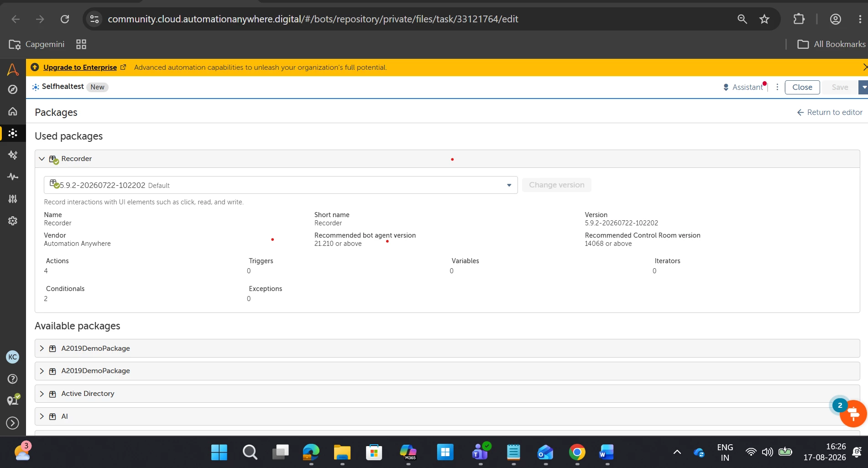Open the apps grid bookmark icon

[x=81, y=44]
